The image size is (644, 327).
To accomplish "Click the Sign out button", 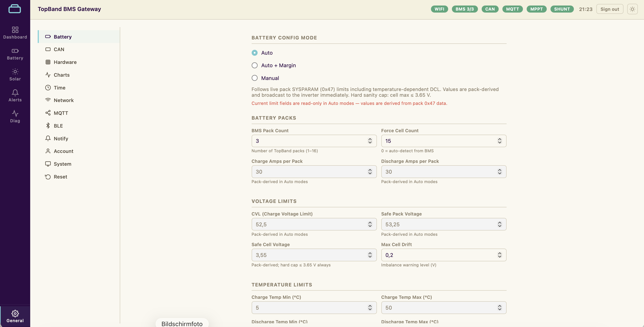I will pyautogui.click(x=610, y=9).
